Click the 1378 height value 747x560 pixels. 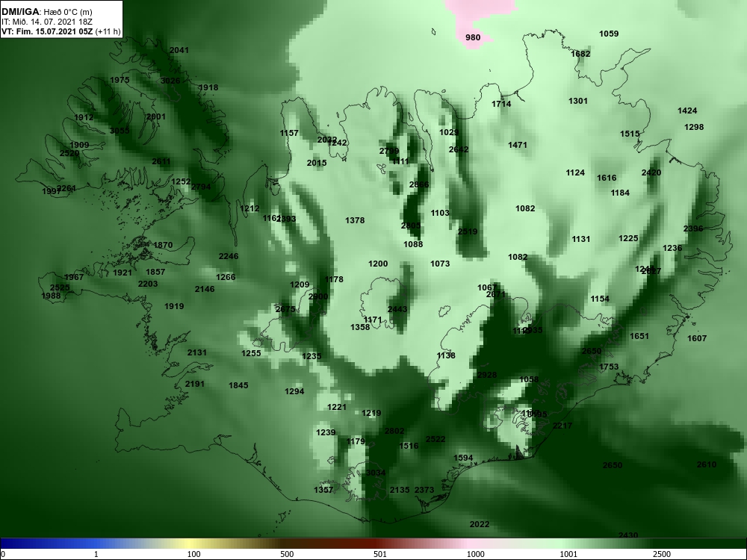click(355, 220)
